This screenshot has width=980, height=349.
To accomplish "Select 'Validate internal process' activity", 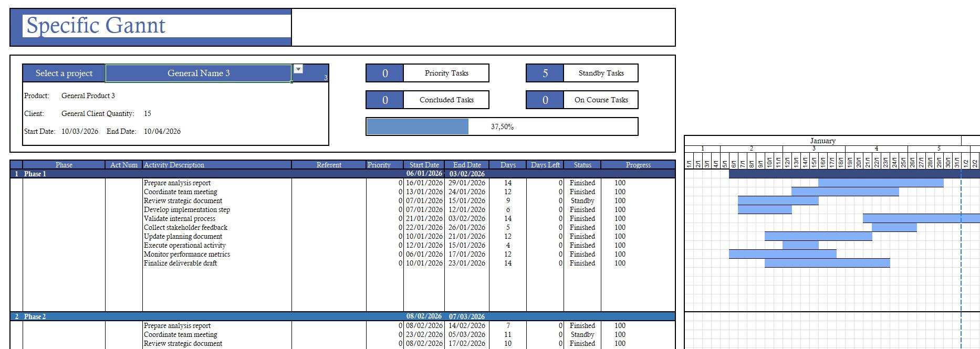I will pyautogui.click(x=180, y=218).
